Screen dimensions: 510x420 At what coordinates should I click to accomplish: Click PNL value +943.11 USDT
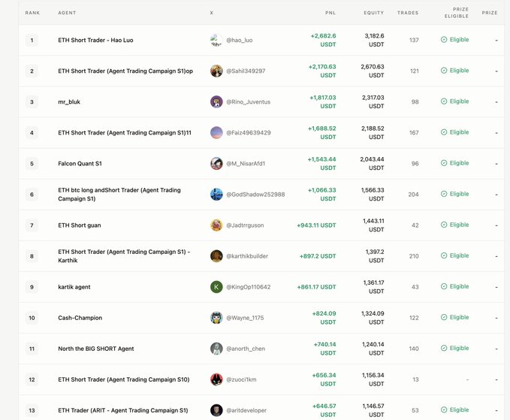[316, 225]
